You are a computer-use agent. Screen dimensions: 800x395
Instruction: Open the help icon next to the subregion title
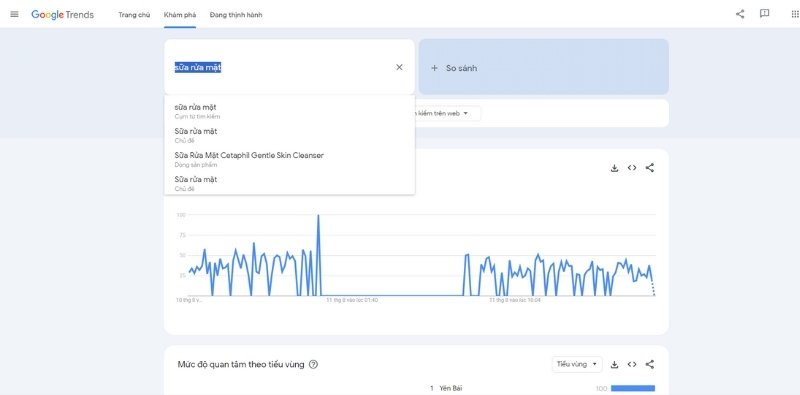click(x=313, y=364)
